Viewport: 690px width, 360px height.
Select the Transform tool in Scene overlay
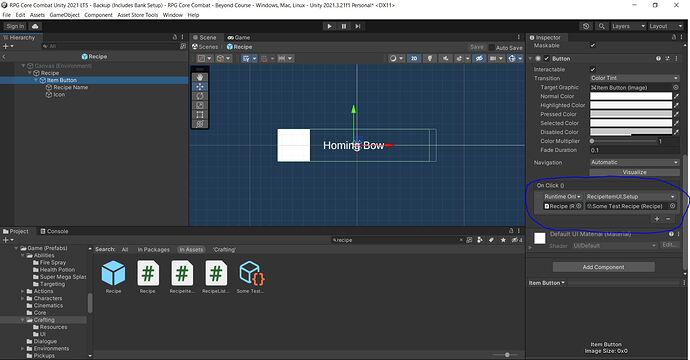coord(200,124)
